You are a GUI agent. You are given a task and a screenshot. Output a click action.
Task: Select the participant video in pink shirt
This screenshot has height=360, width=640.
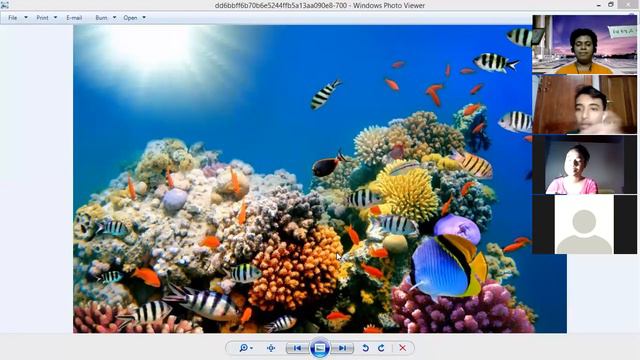(x=584, y=164)
